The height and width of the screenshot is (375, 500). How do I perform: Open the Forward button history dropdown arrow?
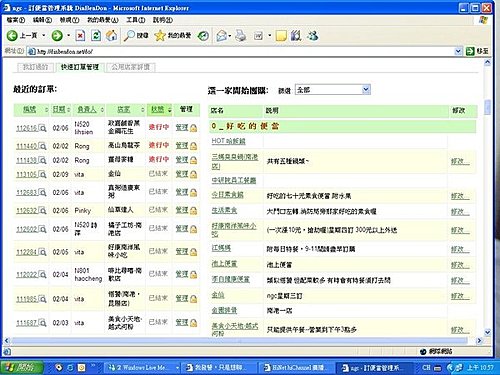(x=69, y=35)
